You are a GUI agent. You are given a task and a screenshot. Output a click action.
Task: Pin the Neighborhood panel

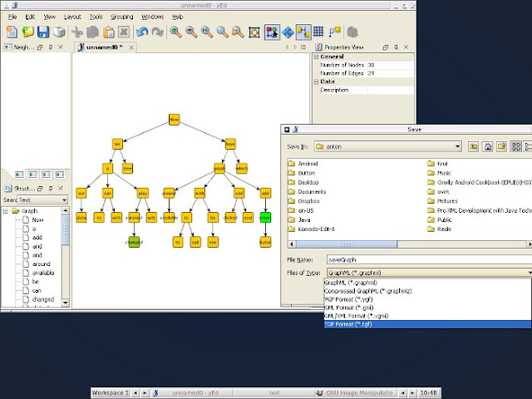(51, 47)
